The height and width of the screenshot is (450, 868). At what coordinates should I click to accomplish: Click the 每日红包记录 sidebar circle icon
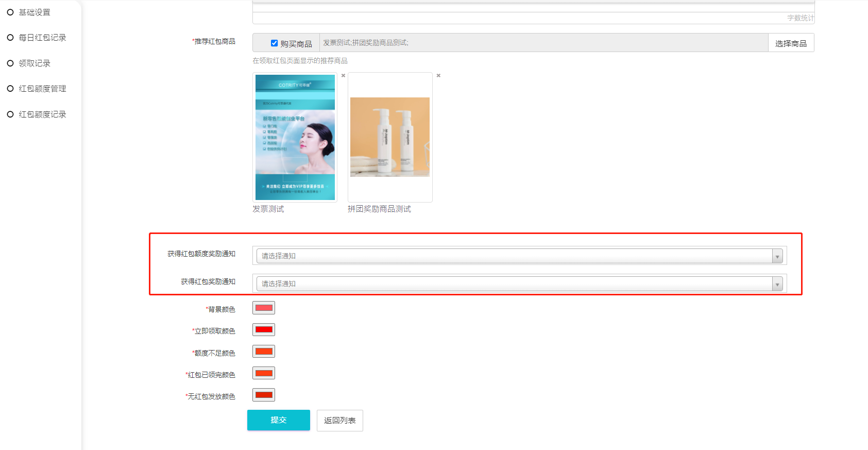coord(10,38)
